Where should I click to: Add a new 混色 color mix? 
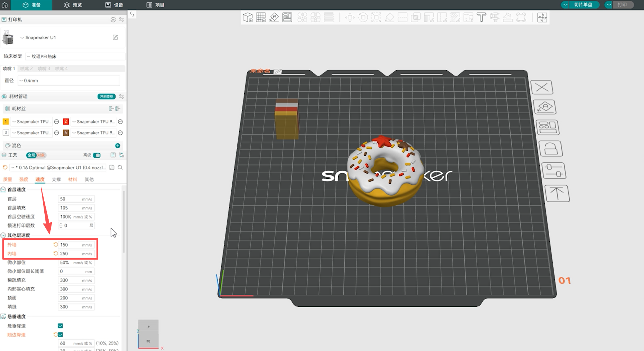(x=117, y=145)
